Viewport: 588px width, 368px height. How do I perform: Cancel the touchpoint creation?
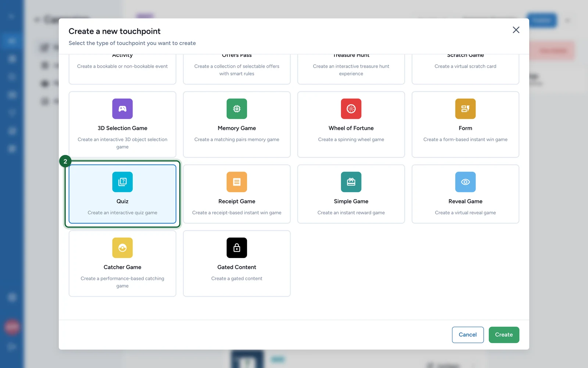click(x=467, y=335)
